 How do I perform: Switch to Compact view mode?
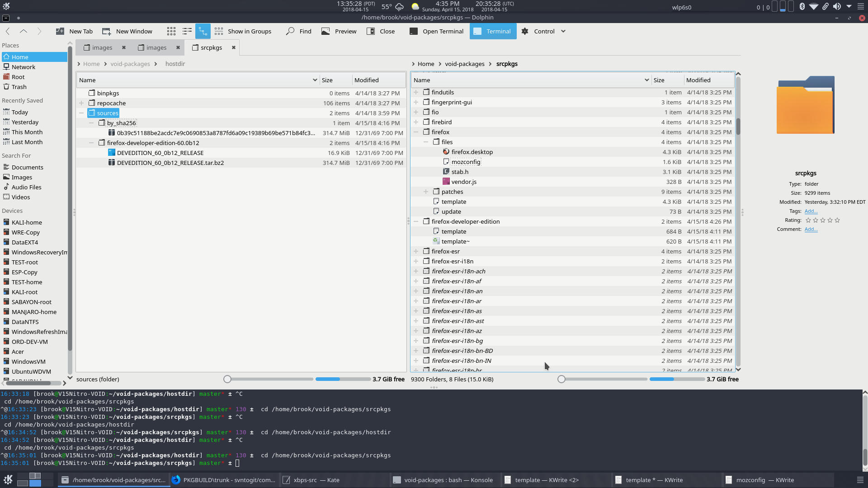[x=187, y=31]
